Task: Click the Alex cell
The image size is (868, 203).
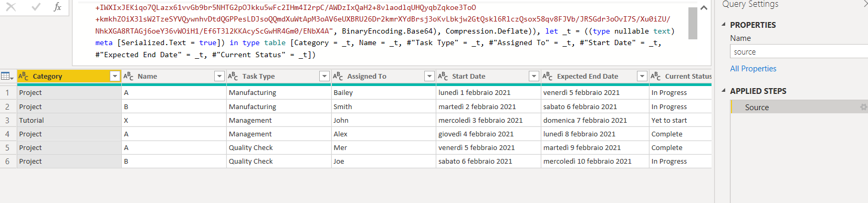Action: click(384, 134)
